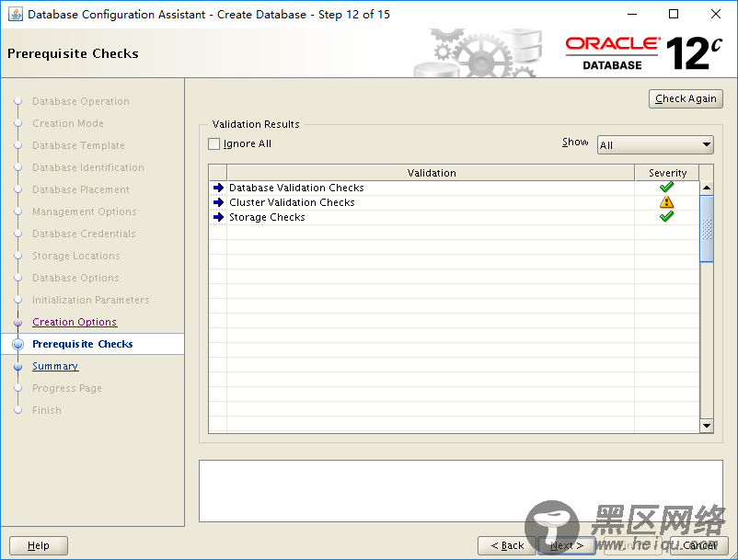This screenshot has height=560, width=738.
Task: Open the Show filter dropdown
Action: coord(655,144)
